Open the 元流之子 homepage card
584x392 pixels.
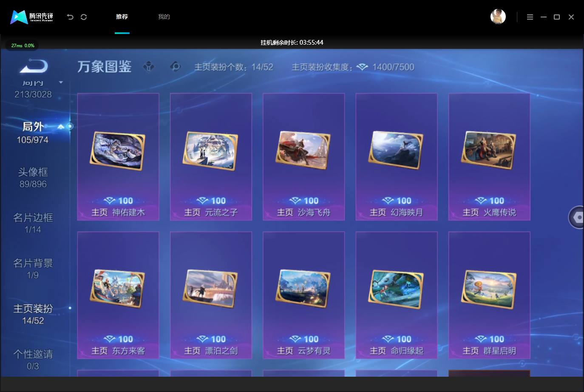pos(211,157)
